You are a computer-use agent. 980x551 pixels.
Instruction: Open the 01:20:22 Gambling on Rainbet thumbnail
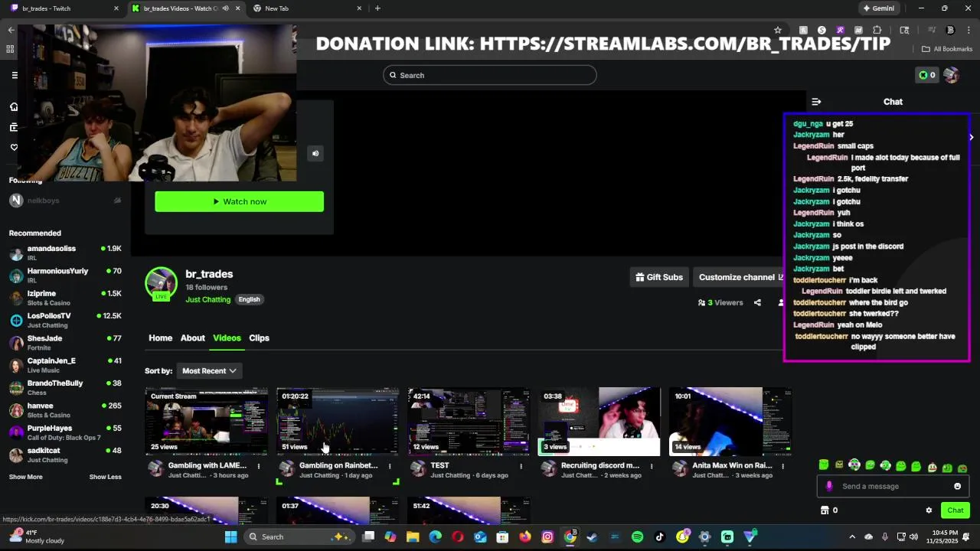point(338,422)
